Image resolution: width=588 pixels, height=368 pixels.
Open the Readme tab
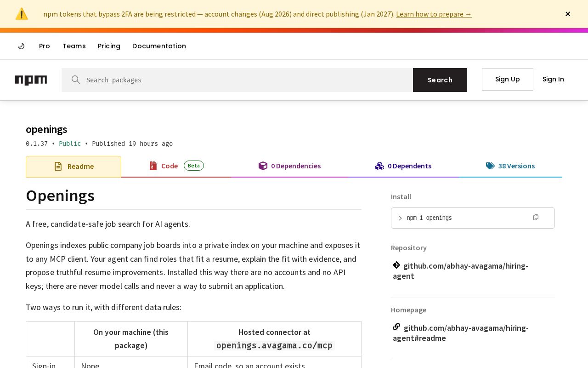(73, 167)
